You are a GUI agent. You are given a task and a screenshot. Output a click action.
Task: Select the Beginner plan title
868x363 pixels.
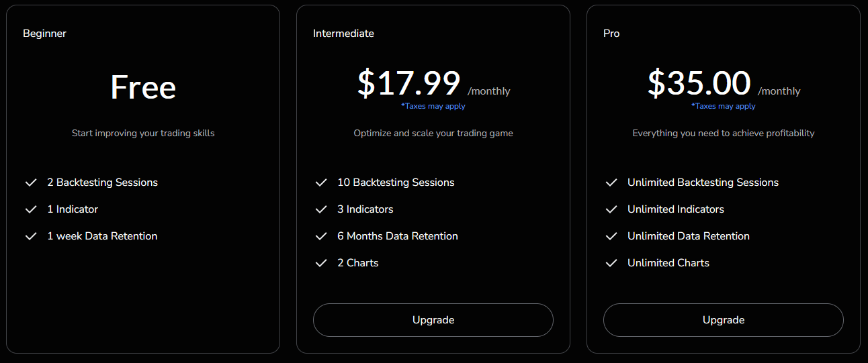tap(45, 33)
